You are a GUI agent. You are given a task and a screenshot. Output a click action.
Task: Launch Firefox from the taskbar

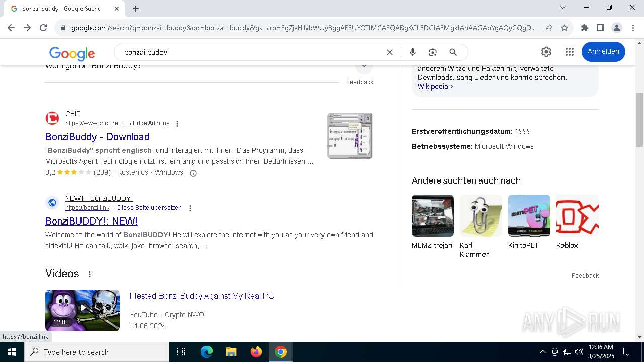click(256, 352)
